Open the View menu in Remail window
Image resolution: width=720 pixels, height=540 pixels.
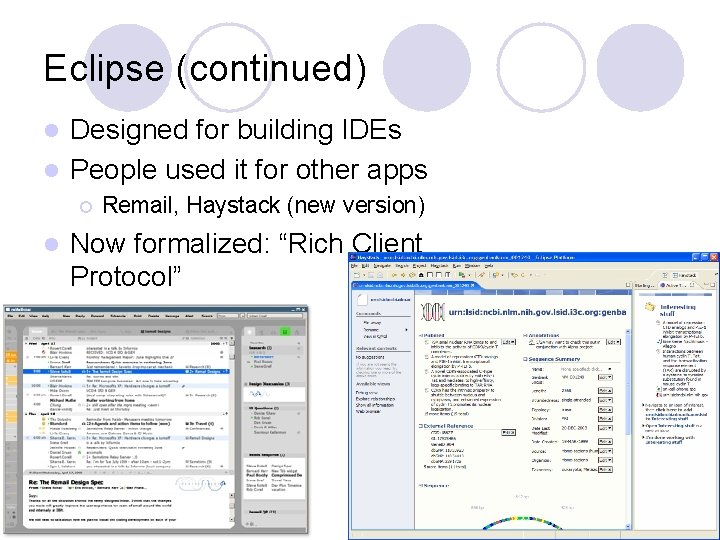pos(33,316)
